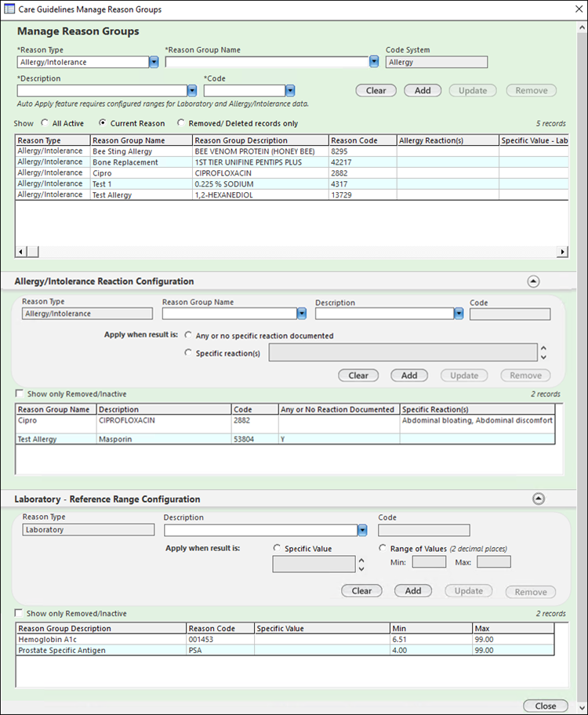Select Removed/Deleted records only radio button
This screenshot has width=588, height=715.
click(x=181, y=122)
